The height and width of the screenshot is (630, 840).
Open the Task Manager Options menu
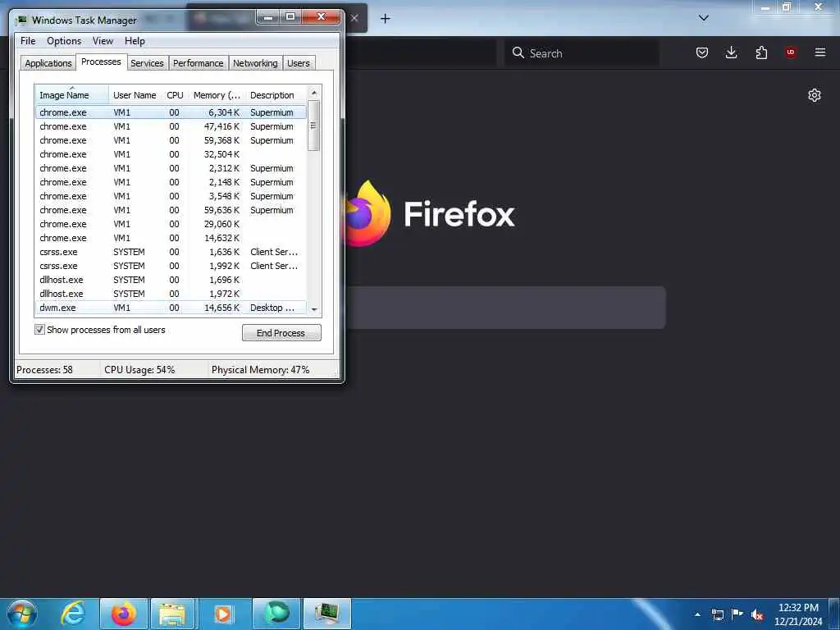pyautogui.click(x=64, y=41)
